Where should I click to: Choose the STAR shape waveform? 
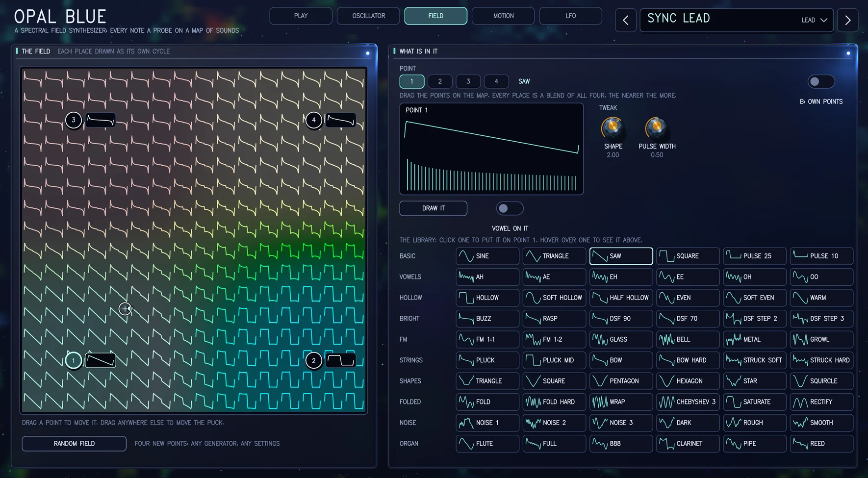click(x=755, y=381)
